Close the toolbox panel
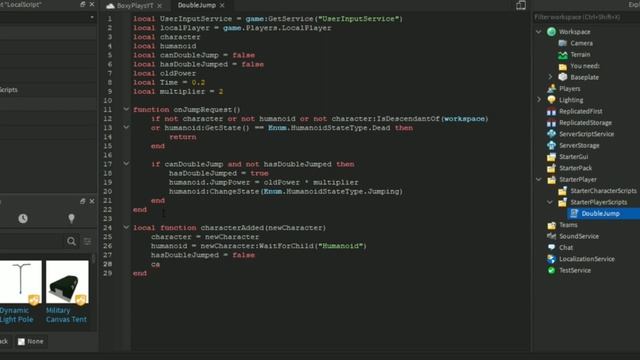The image size is (640, 360). tap(92, 201)
